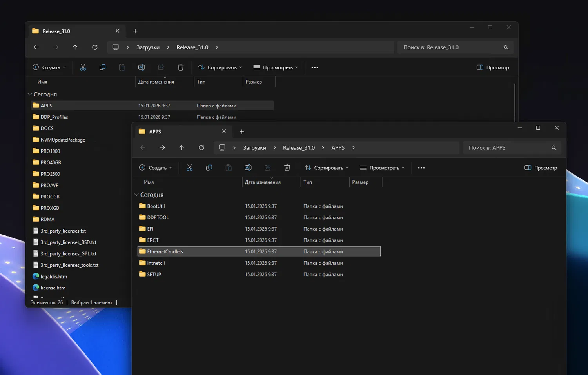Refresh the APPS folder view

(x=201, y=148)
